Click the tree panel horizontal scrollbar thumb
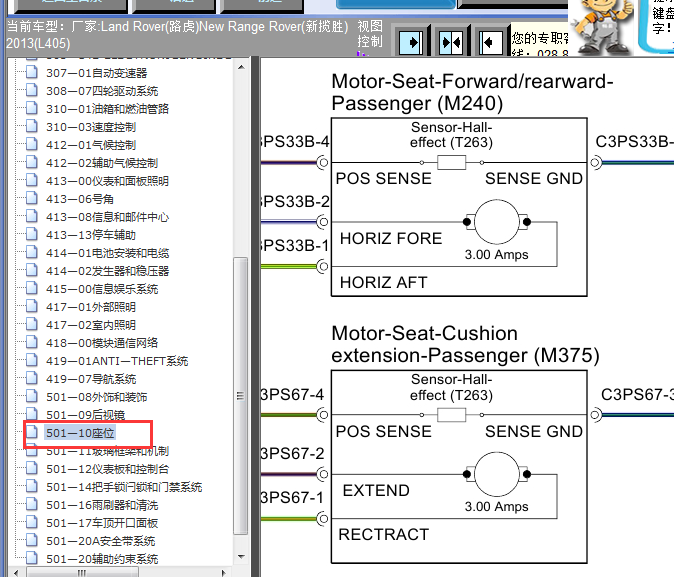The height and width of the screenshot is (577, 674). point(82,573)
